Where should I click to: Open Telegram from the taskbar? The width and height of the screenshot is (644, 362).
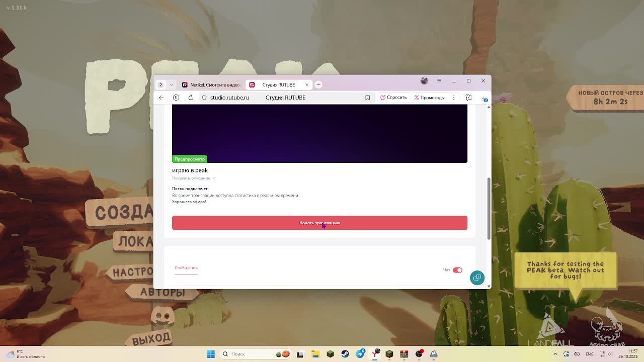360,354
